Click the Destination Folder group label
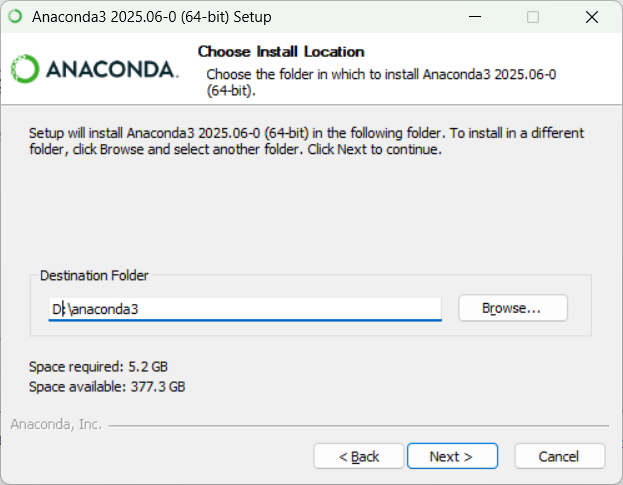Viewport: 623px width, 485px height. 94,275
